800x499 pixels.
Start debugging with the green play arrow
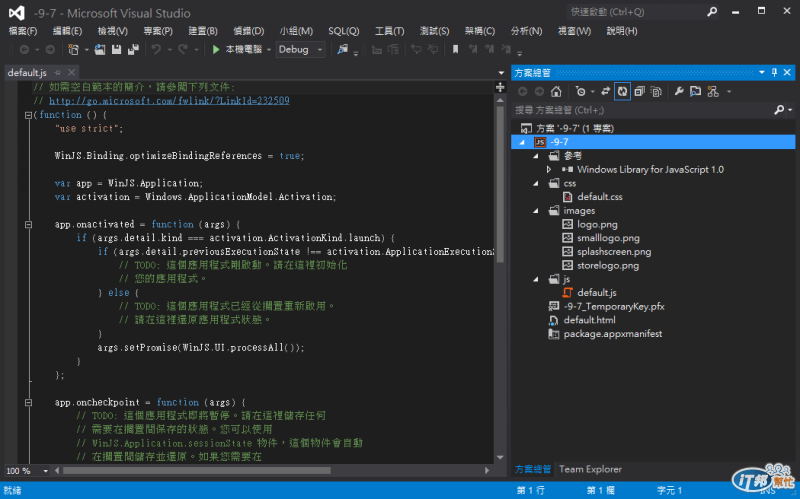[x=216, y=49]
